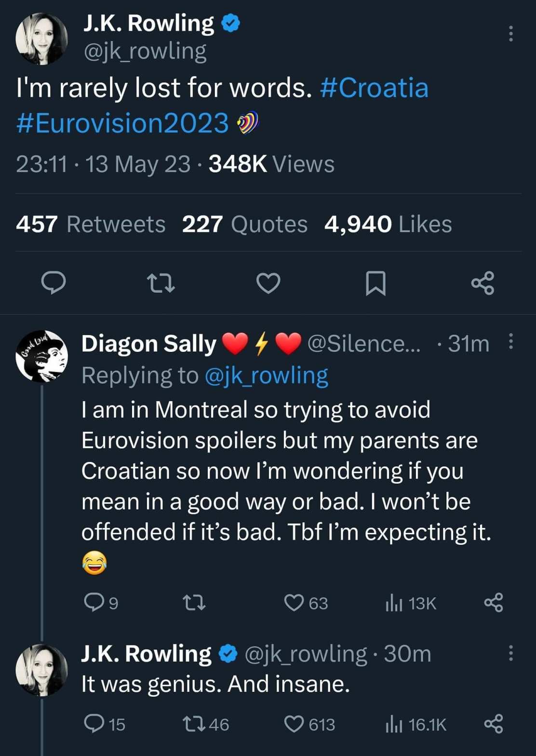Open Diagon Sally's profile picture

(x=41, y=357)
